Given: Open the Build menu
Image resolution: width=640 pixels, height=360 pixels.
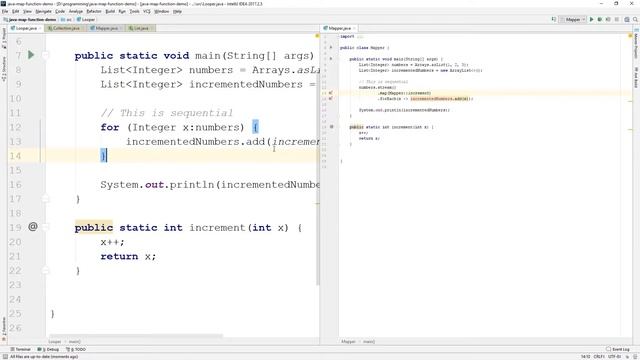Looking at the screenshot, I should pyautogui.click(x=110, y=11).
